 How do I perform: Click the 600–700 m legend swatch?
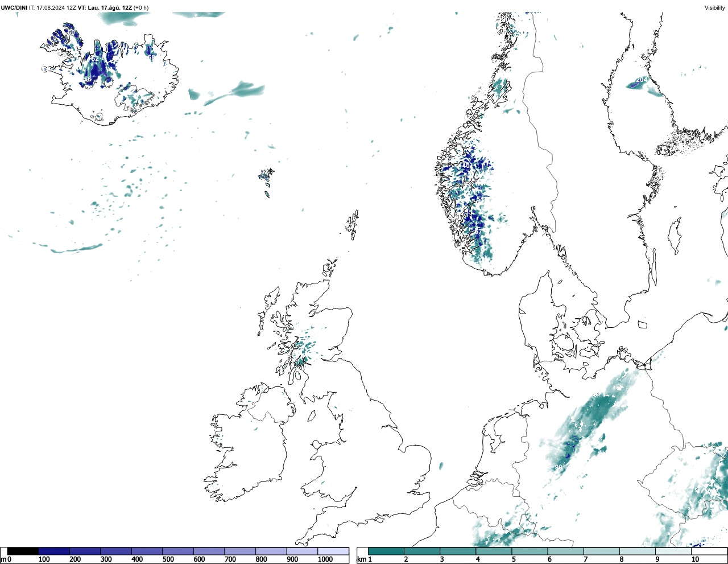tap(209, 551)
